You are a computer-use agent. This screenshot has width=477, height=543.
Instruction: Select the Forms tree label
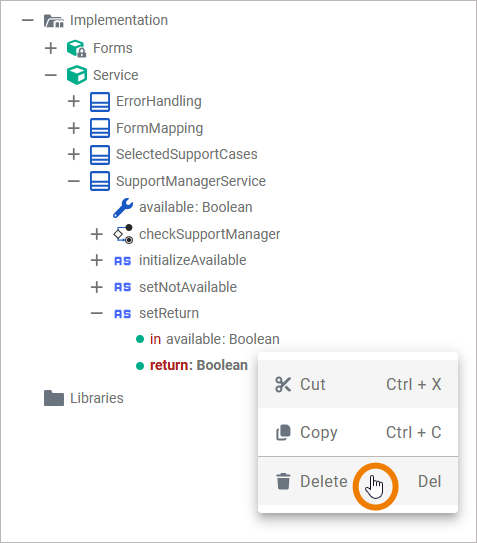(113, 48)
